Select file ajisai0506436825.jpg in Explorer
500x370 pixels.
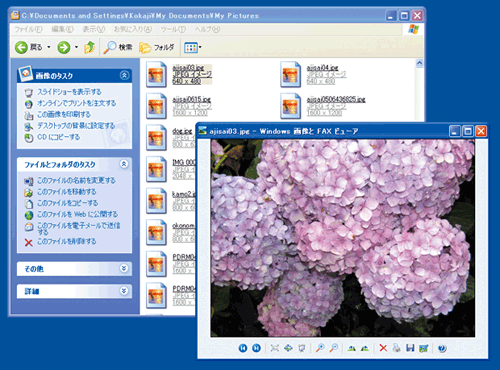tap(323, 106)
